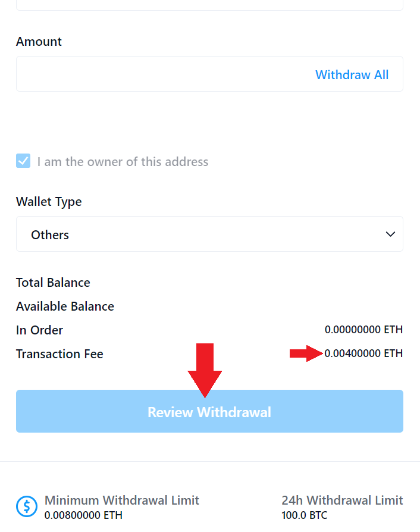Screen dimensions: 420x532
Task: Click the dollar coin icon beside Minimum Withdrawal Limit
Action: point(27,506)
